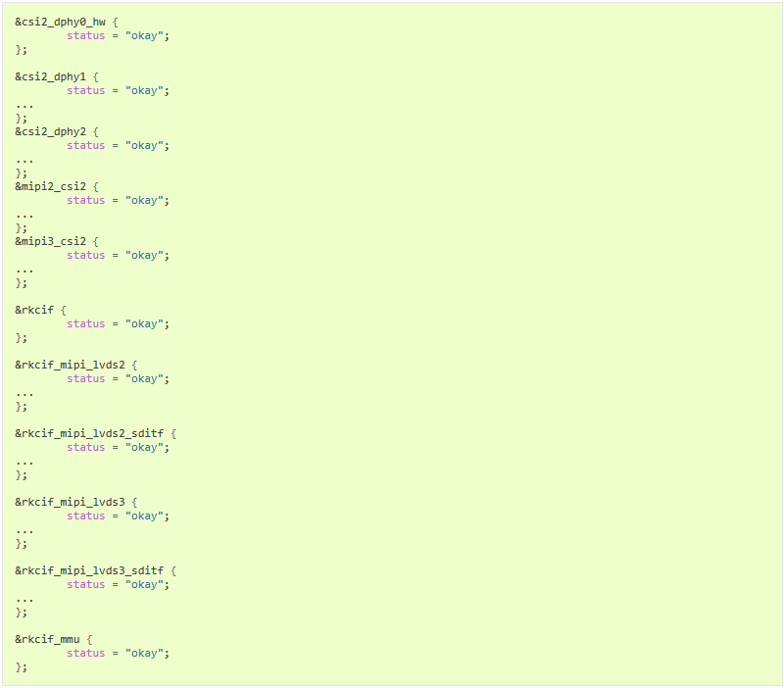
Task: Select the &csi2_dphy2 node name
Action: [x=51, y=132]
